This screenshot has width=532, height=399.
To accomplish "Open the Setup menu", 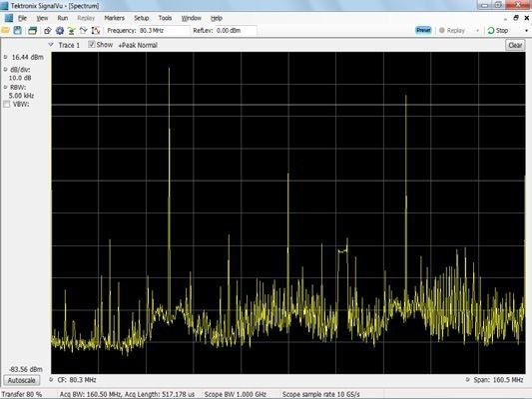I will coord(141,18).
